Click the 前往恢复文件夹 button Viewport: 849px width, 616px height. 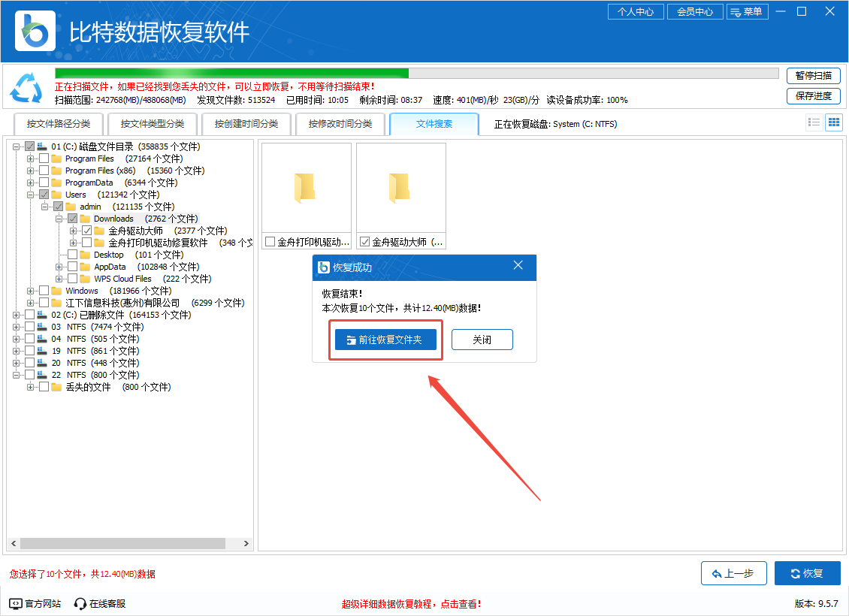coord(385,340)
